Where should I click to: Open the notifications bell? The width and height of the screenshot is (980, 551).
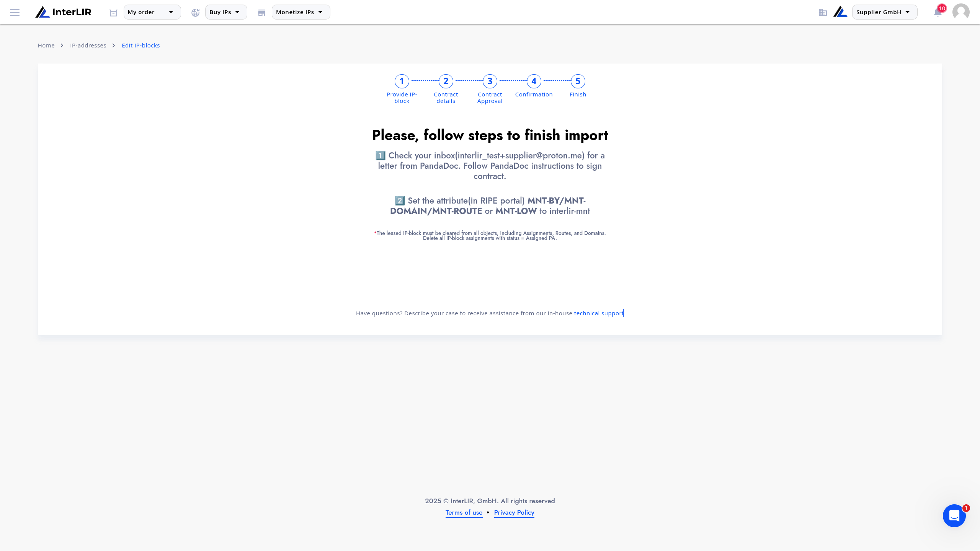pyautogui.click(x=938, y=12)
